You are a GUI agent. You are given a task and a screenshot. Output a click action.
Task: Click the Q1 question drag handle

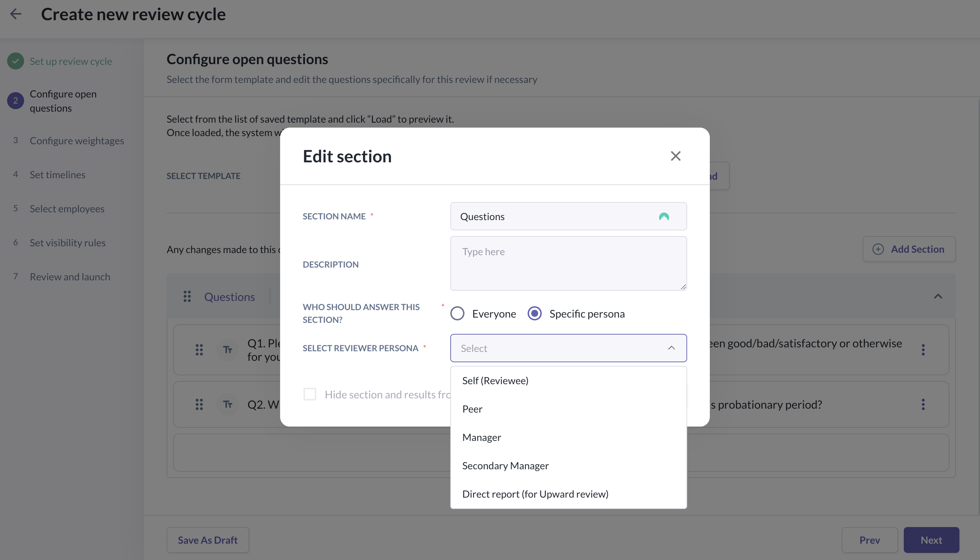click(x=199, y=349)
